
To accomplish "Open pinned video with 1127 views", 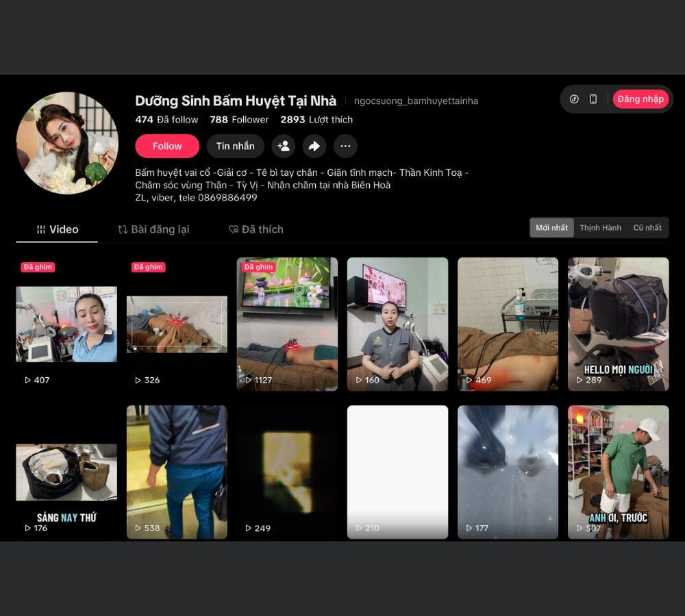I will click(287, 324).
